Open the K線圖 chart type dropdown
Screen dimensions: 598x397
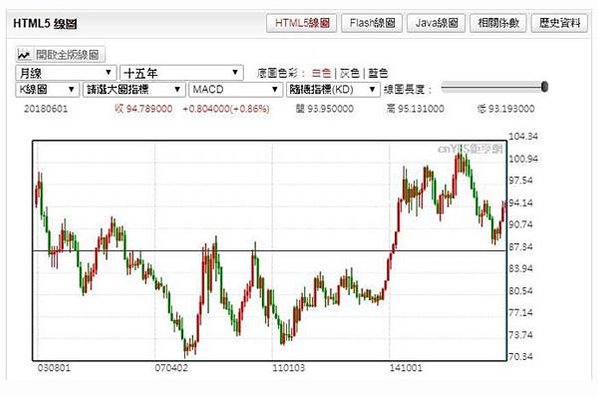click(x=48, y=90)
